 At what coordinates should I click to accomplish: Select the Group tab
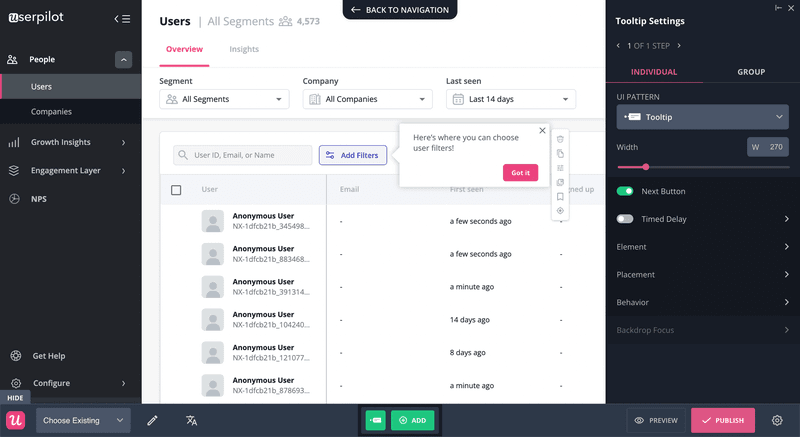point(751,72)
